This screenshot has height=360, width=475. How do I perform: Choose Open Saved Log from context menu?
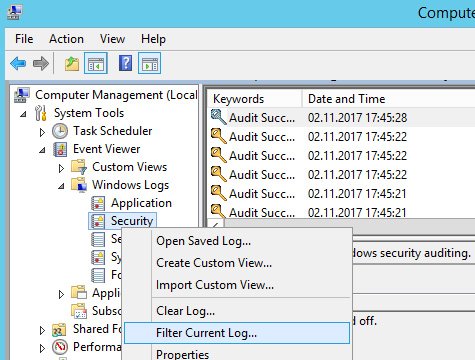pos(237,241)
